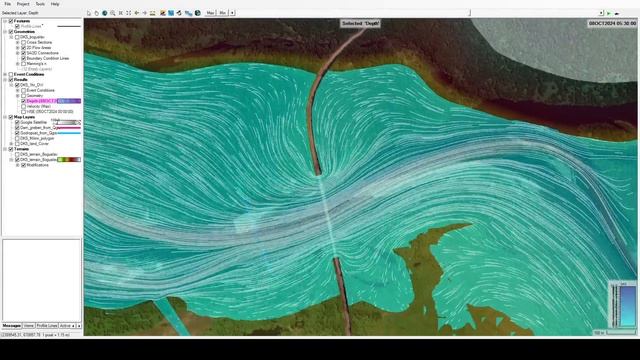This screenshot has width=640, height=360.
Task: Click the blue grid toolbar icon
Action: pyautogui.click(x=171, y=13)
